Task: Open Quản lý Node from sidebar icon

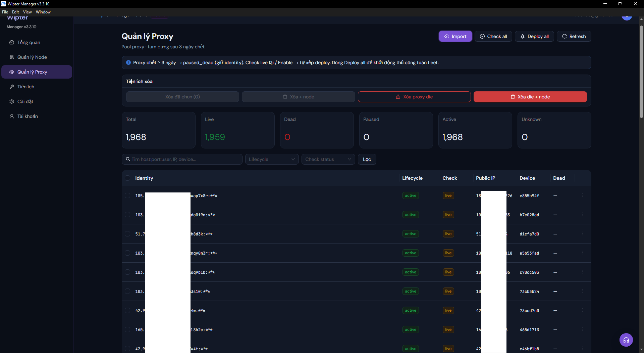Action: tap(12, 57)
